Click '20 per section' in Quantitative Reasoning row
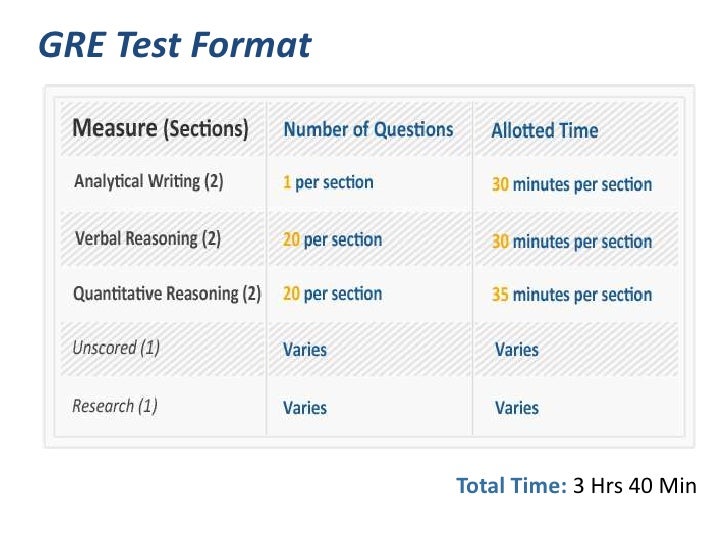This screenshot has width=728, height=546. (x=332, y=294)
